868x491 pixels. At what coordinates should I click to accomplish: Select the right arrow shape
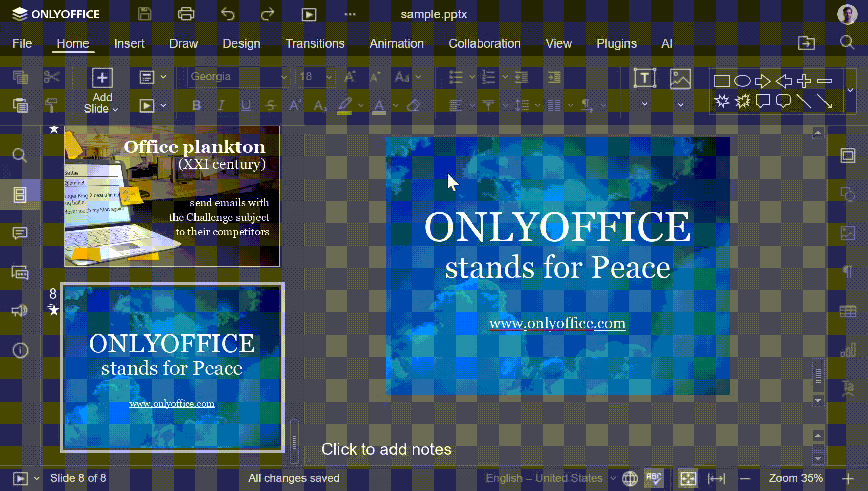pos(763,81)
